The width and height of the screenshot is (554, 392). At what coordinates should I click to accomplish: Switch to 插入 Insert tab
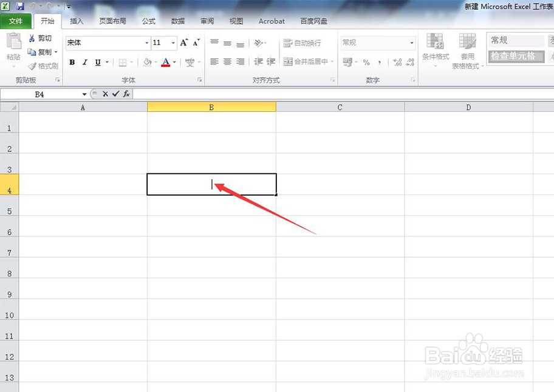click(77, 21)
